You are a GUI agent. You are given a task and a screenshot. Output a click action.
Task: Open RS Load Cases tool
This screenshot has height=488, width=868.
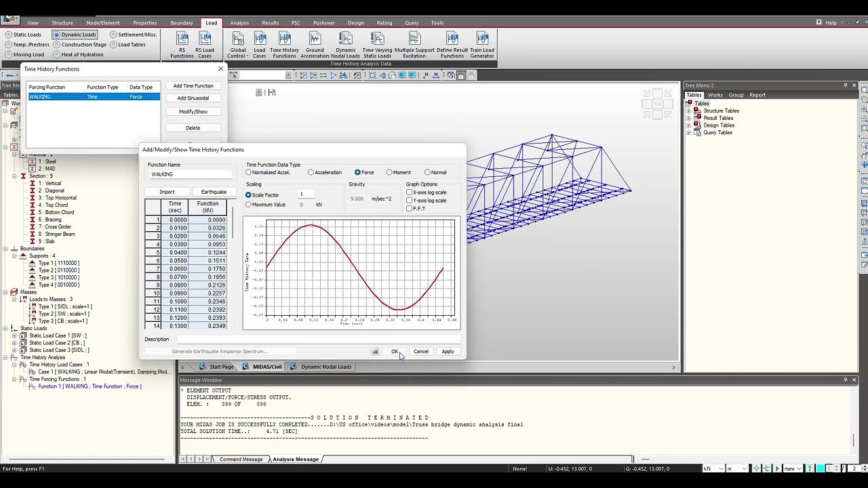pyautogui.click(x=205, y=45)
